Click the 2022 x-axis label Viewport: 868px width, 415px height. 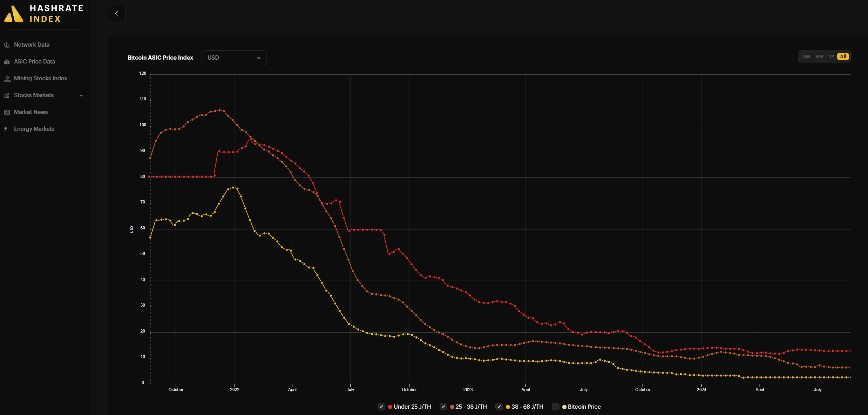[235, 390]
